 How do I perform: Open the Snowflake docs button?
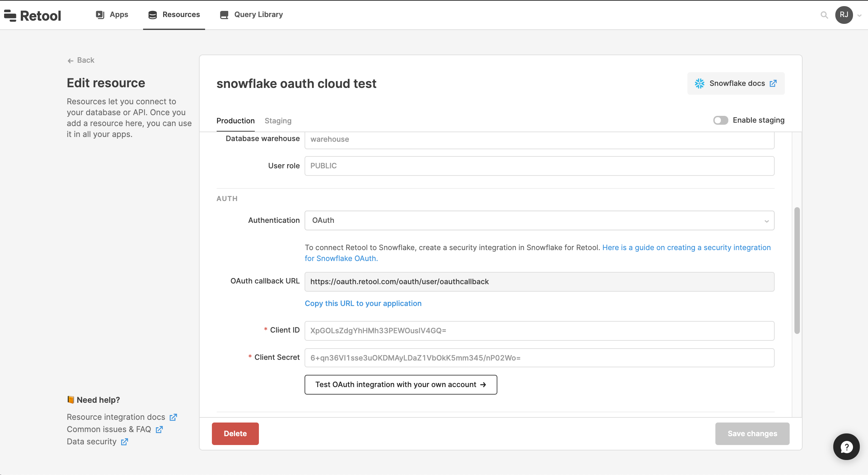coord(736,83)
